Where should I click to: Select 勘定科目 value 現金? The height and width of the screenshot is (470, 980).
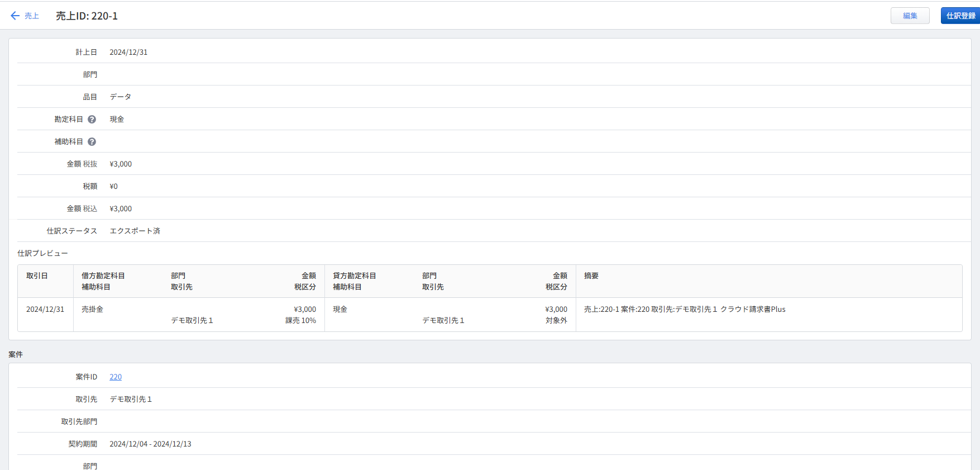click(x=117, y=119)
